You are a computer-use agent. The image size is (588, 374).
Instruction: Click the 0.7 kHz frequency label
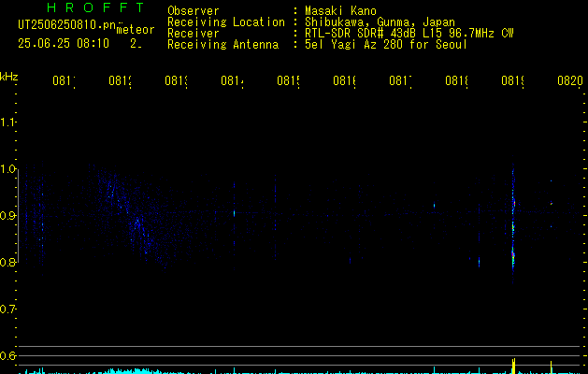click(7, 309)
